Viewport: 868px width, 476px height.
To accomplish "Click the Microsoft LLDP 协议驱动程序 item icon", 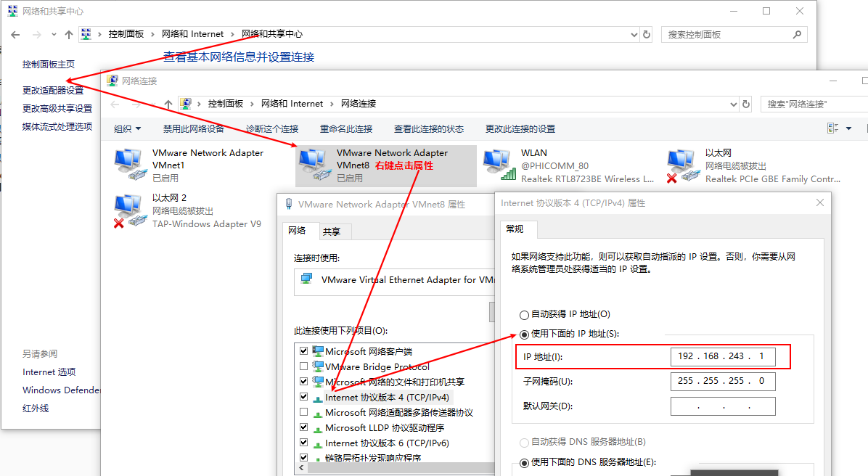I will click(318, 428).
